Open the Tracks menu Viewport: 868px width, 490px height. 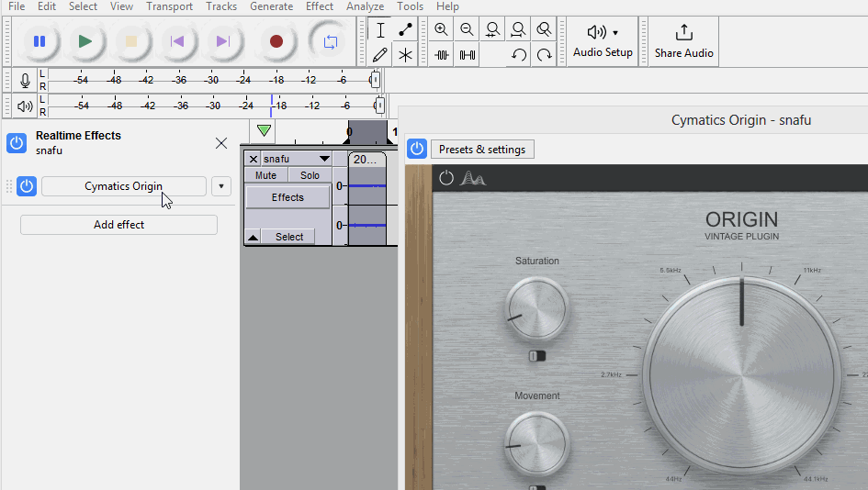(221, 6)
